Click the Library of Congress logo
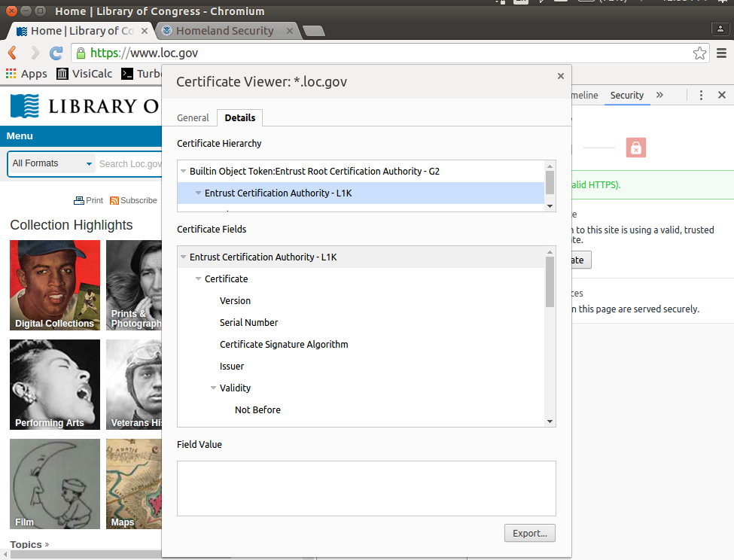This screenshot has height=560, width=734. (85, 105)
